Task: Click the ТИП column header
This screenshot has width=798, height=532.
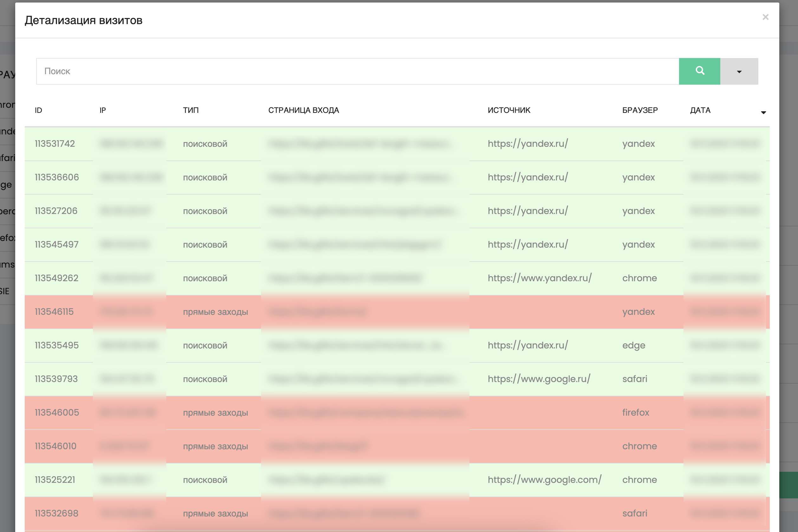Action: pyautogui.click(x=191, y=110)
